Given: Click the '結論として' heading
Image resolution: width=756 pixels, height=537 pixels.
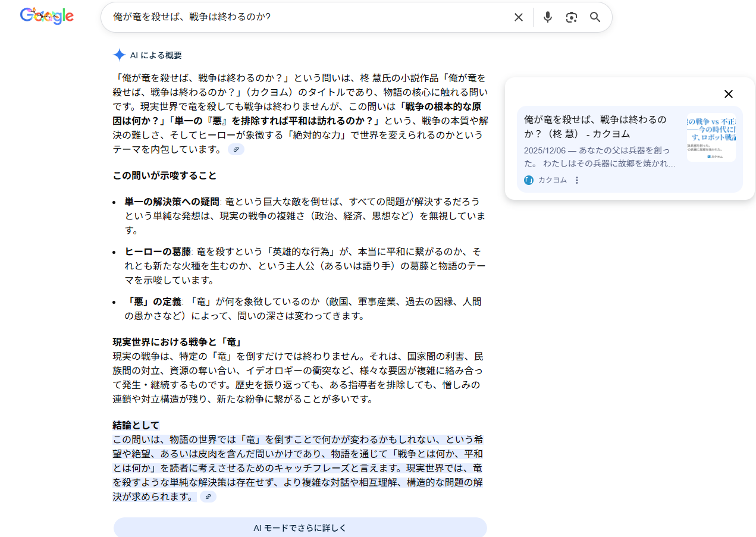Looking at the screenshot, I should tap(136, 425).
